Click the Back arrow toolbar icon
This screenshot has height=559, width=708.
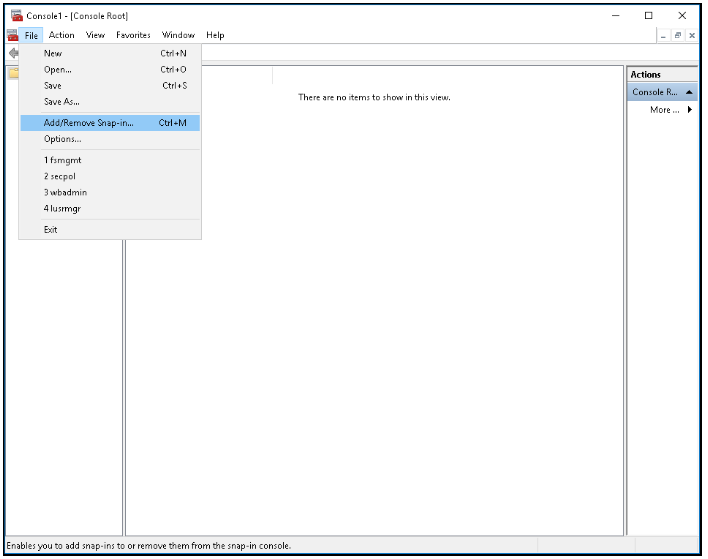tap(13, 52)
